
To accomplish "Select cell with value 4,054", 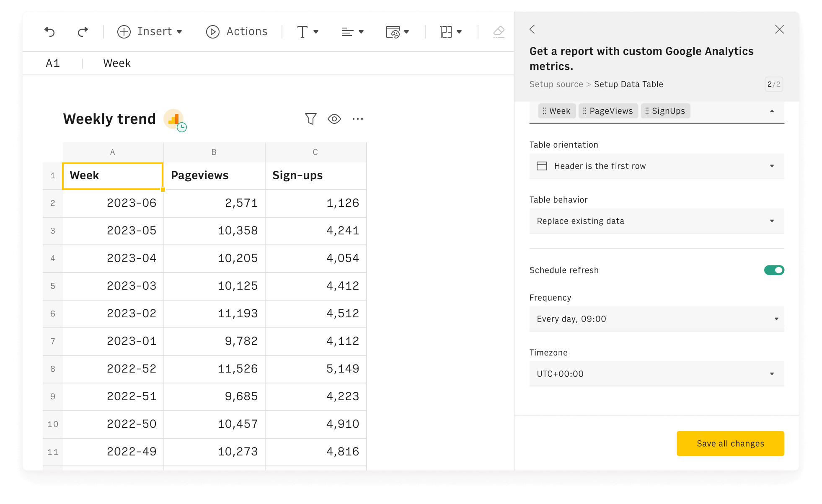I will point(315,258).
